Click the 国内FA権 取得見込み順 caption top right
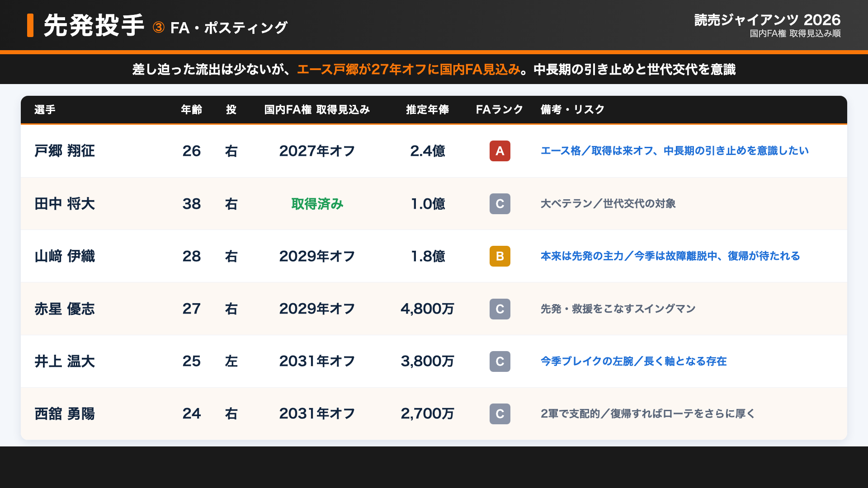Screen dimensions: 868x488 [795, 34]
